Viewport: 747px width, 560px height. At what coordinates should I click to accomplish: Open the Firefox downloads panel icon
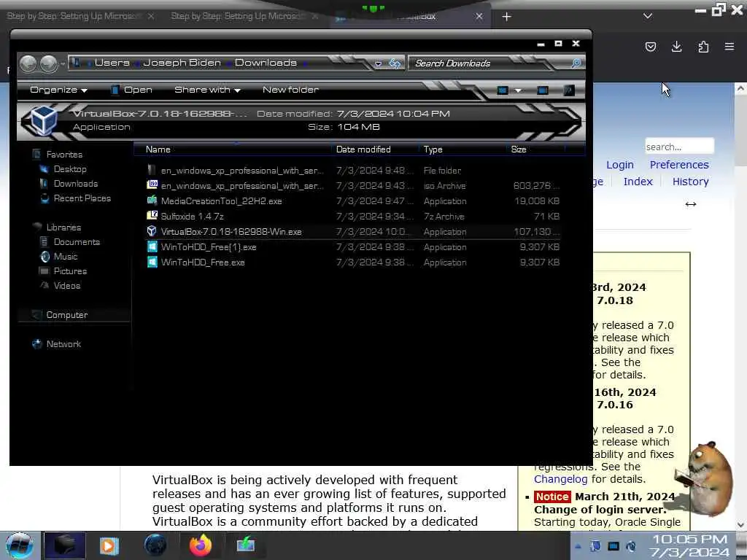click(676, 47)
